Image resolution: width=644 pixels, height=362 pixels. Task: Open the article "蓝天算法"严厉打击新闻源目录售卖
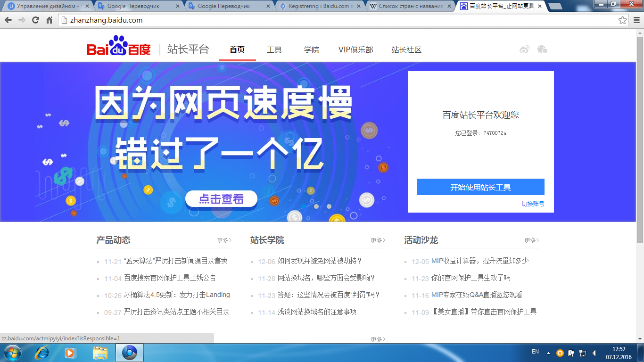click(176, 261)
